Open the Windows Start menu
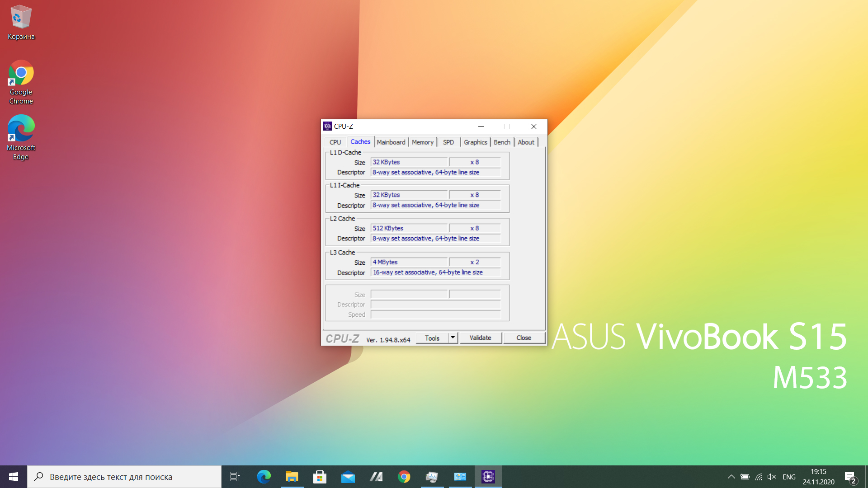868x488 pixels. point(14,477)
